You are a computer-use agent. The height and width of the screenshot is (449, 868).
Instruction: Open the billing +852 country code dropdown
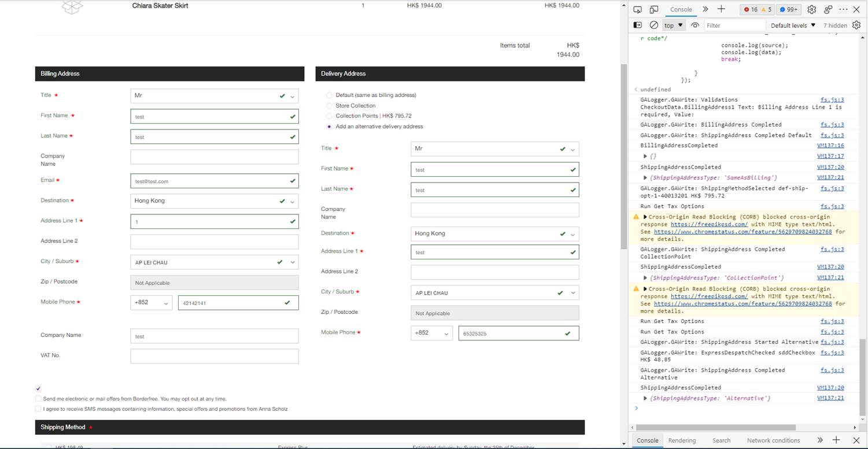pyautogui.click(x=152, y=303)
